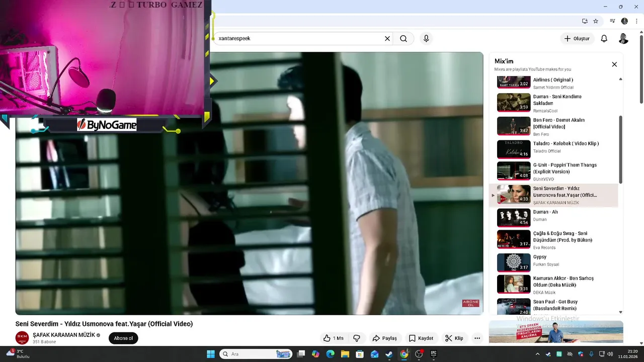The height and width of the screenshot is (362, 644).
Task: Like the video with thumbs-up button
Action: [333, 338]
